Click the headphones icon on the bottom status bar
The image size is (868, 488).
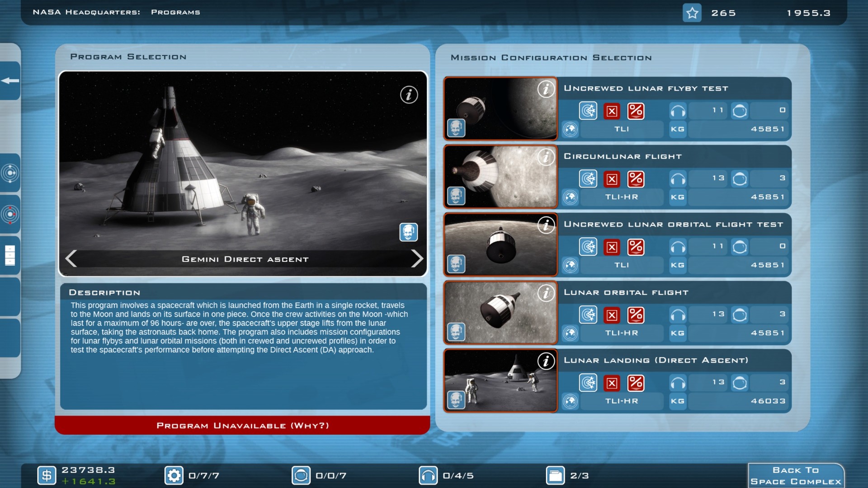[429, 475]
